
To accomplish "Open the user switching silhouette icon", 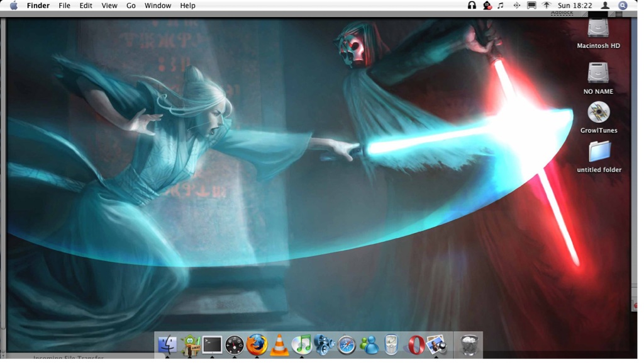I will click(605, 5).
